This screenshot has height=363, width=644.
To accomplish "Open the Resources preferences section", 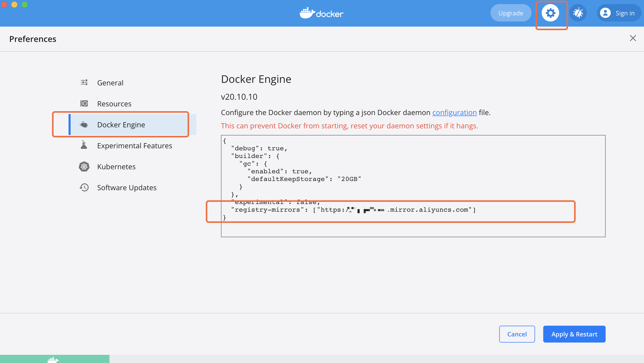I will [x=114, y=104].
